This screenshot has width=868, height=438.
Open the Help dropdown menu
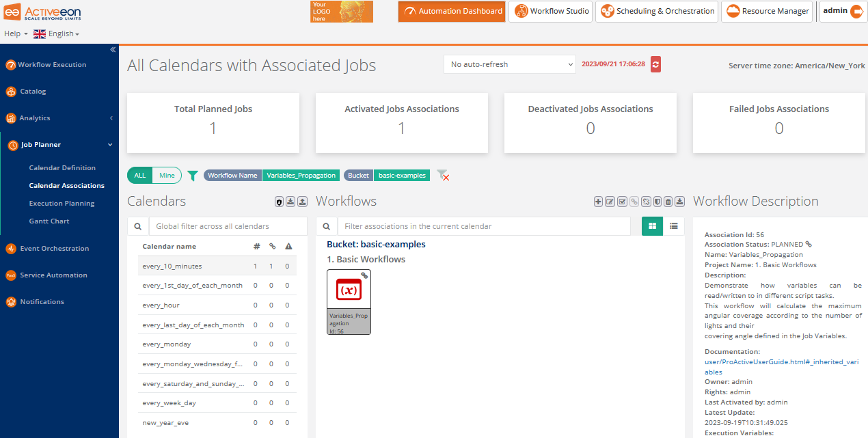16,33
